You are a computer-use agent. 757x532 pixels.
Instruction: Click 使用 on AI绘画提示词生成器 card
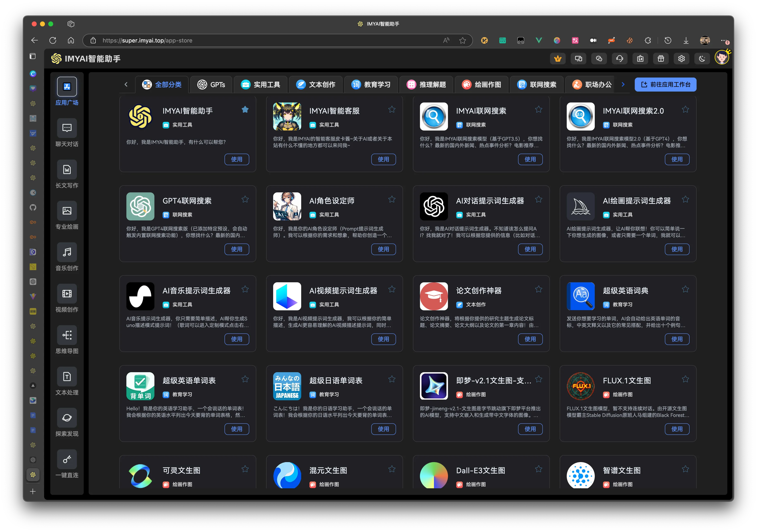pyautogui.click(x=677, y=249)
